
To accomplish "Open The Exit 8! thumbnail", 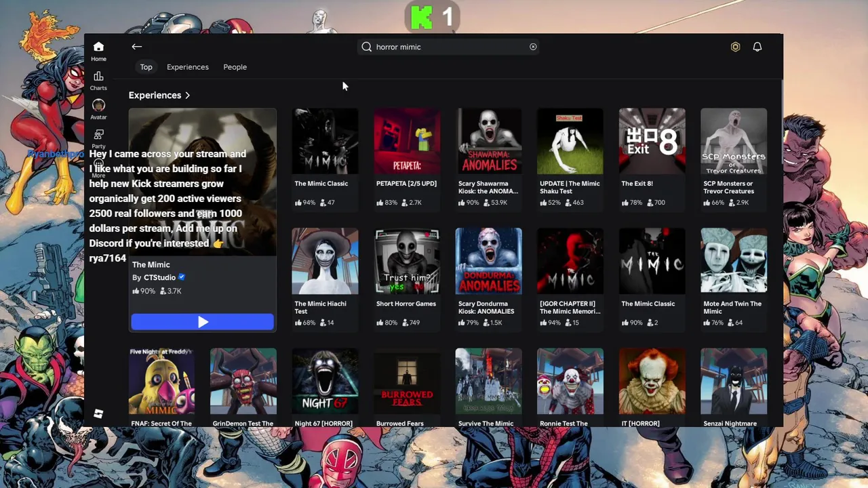I will click(652, 141).
